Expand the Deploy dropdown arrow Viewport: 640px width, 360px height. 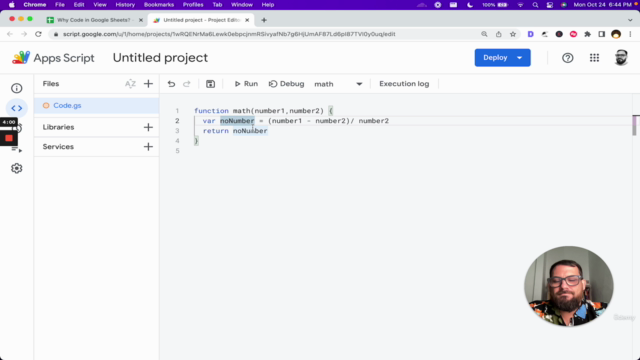point(520,58)
